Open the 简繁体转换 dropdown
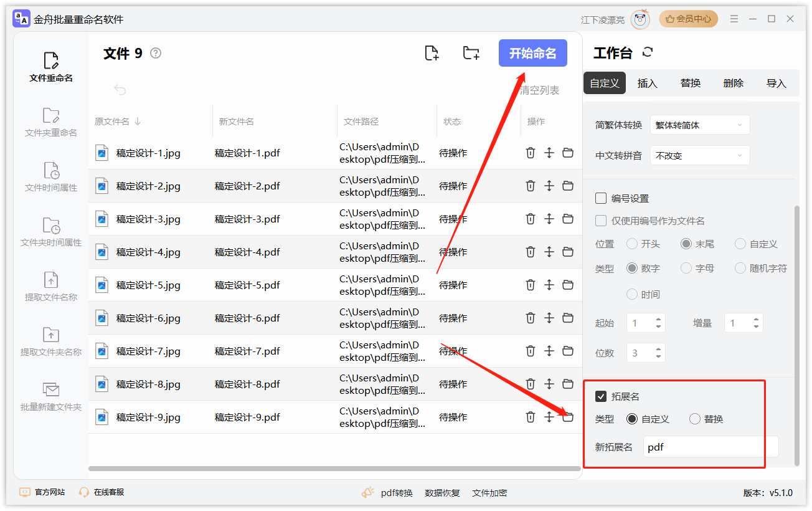 (x=699, y=125)
